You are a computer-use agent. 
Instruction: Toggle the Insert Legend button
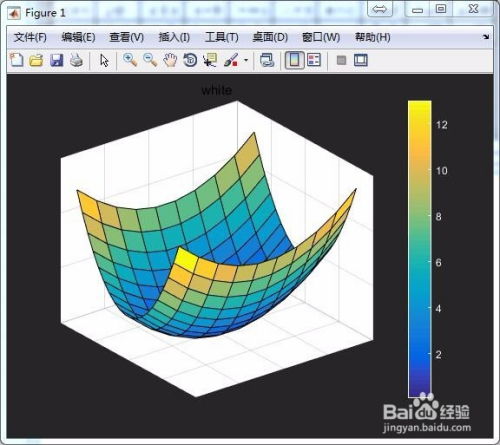pos(314,60)
